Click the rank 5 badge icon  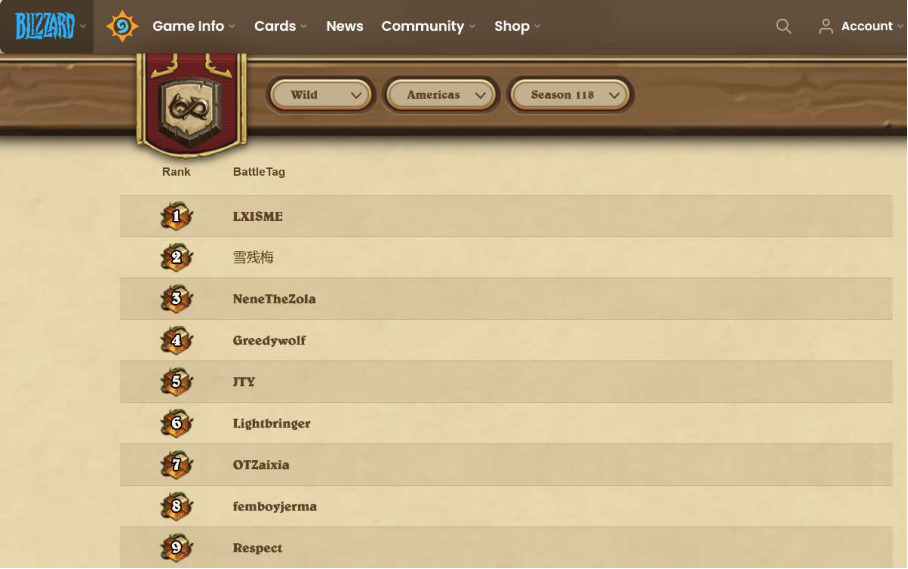pyautogui.click(x=176, y=381)
